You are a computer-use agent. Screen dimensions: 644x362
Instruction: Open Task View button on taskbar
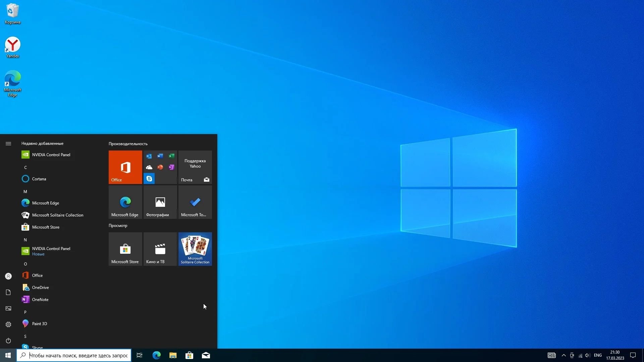click(140, 355)
